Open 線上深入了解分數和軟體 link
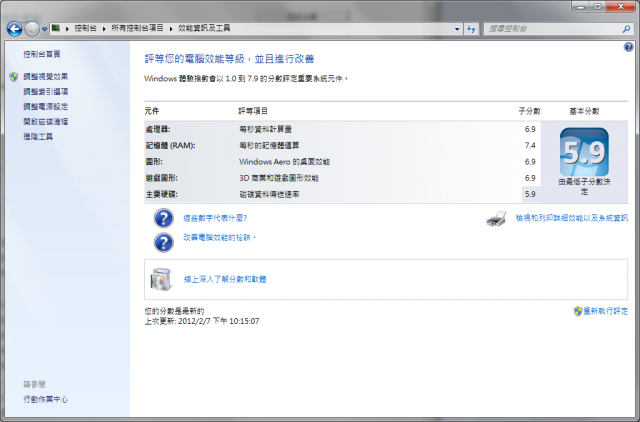 coord(225,279)
